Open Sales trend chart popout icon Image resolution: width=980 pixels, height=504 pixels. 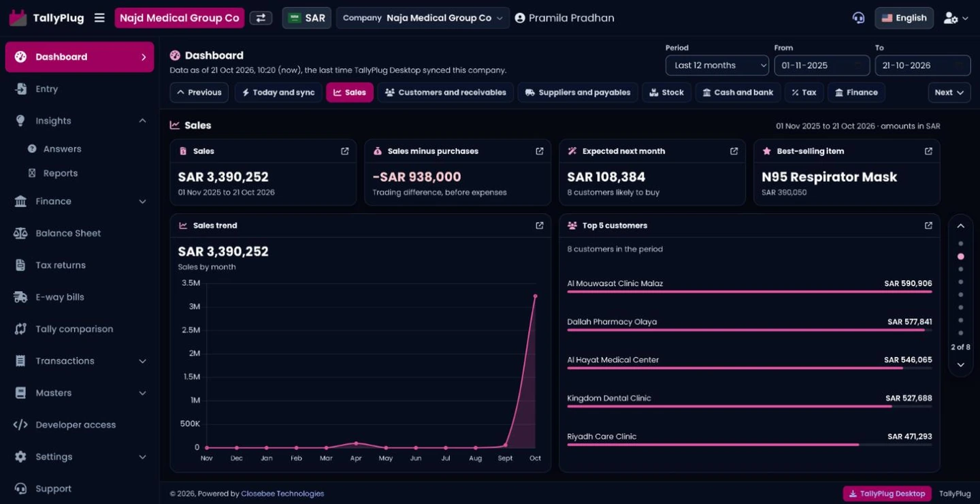pyautogui.click(x=539, y=225)
